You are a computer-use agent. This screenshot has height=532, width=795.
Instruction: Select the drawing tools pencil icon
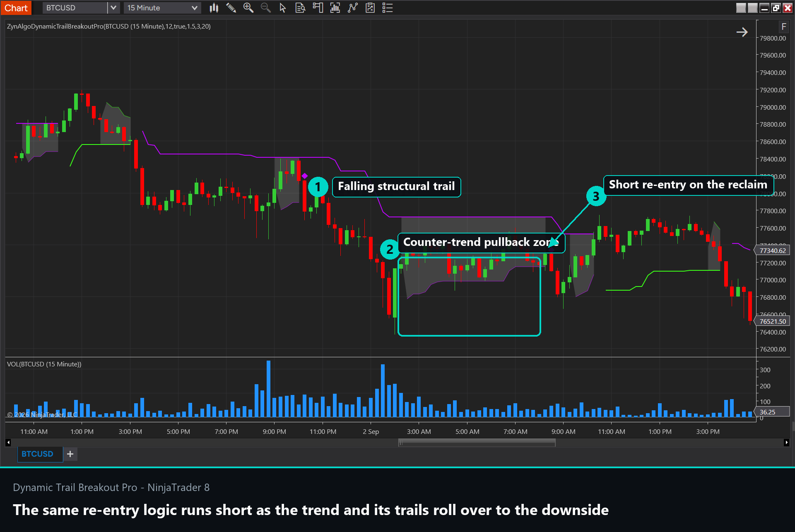[231, 8]
